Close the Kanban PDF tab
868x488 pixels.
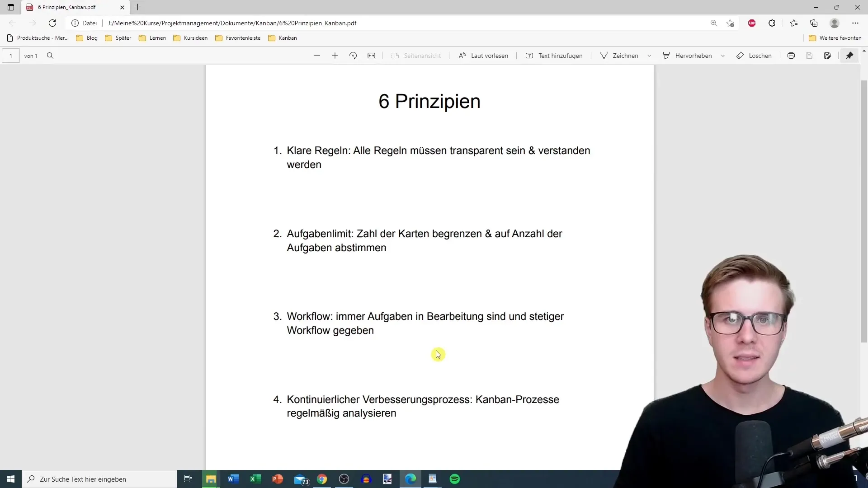click(x=122, y=7)
